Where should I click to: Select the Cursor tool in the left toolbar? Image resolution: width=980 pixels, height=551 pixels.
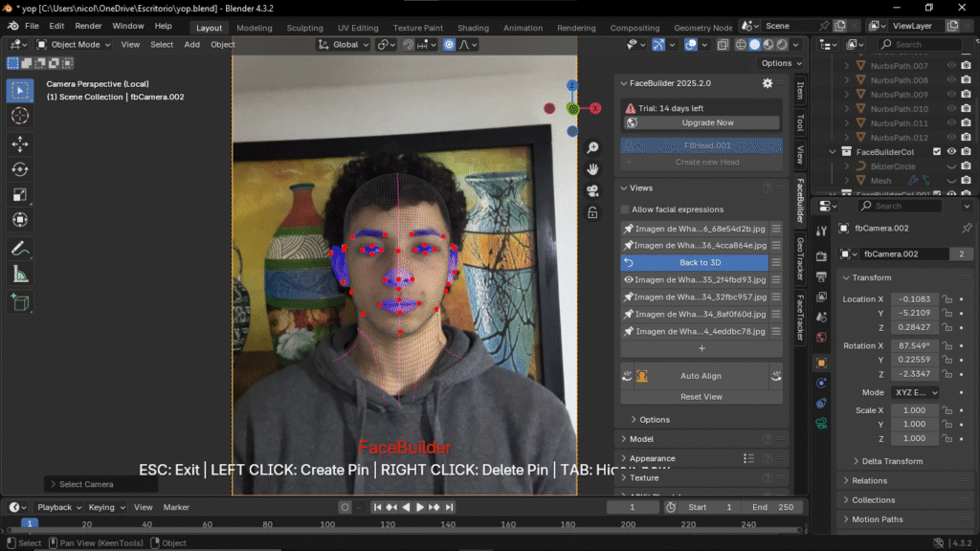20,116
